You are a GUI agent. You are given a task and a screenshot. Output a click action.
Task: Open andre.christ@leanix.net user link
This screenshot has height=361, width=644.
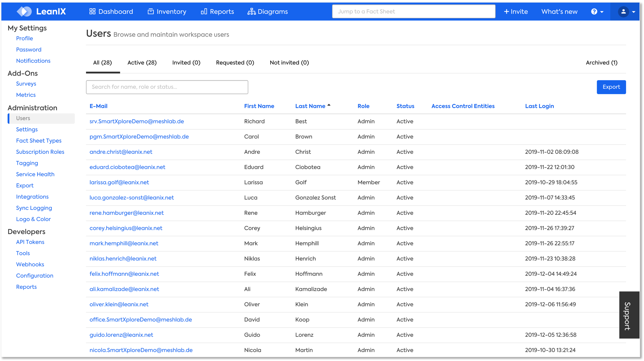pyautogui.click(x=121, y=152)
